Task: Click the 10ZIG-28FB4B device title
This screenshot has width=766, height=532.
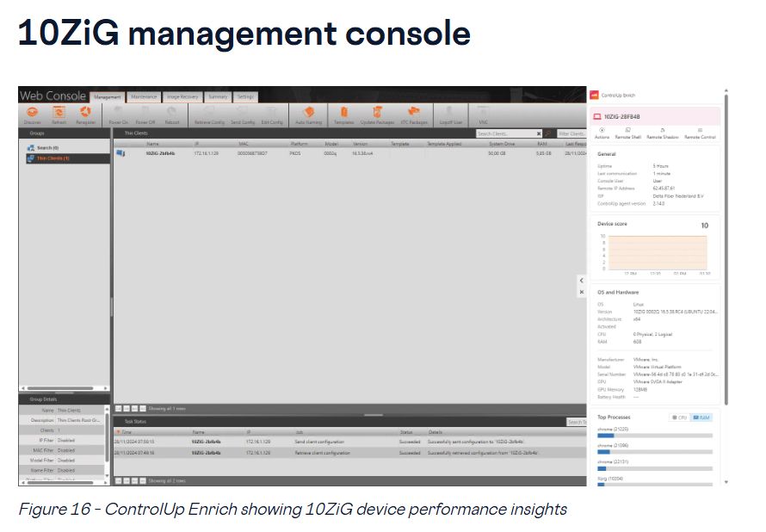Action: click(x=622, y=117)
